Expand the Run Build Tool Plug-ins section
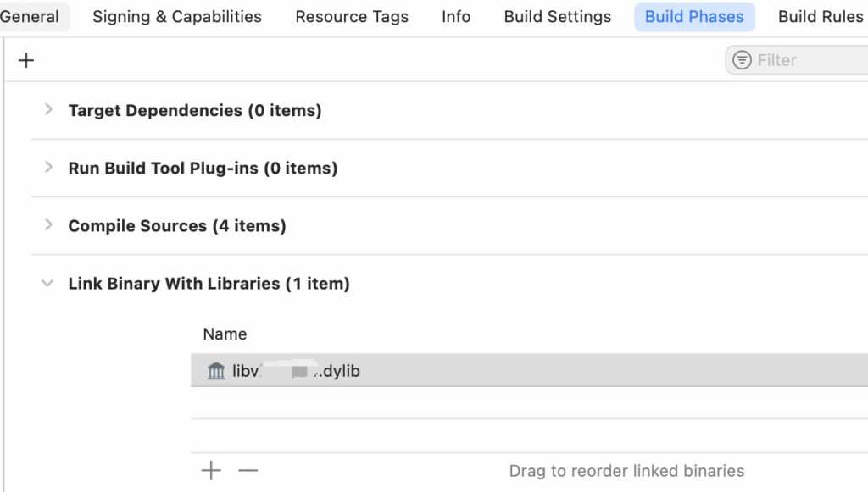The image size is (868, 492). pos(48,168)
